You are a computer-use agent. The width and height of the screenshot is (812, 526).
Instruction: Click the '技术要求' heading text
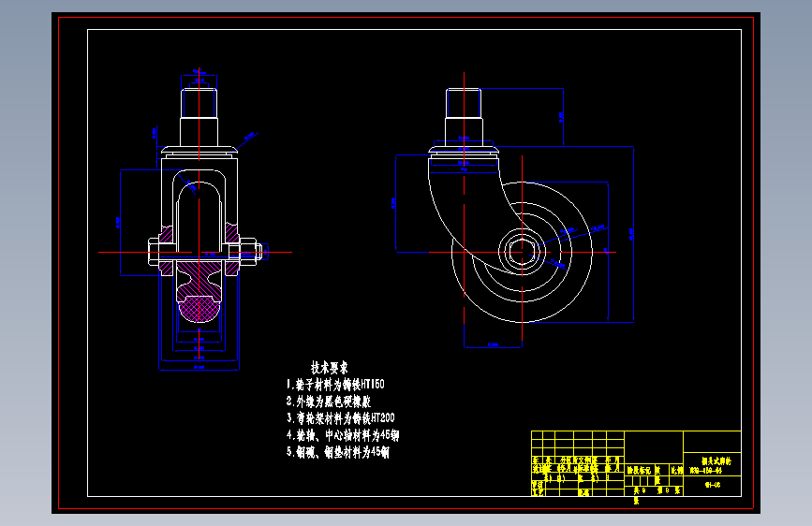pos(330,368)
